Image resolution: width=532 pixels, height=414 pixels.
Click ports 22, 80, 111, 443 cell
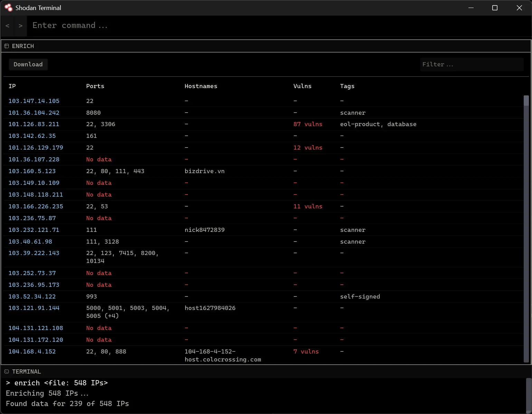[x=115, y=171]
